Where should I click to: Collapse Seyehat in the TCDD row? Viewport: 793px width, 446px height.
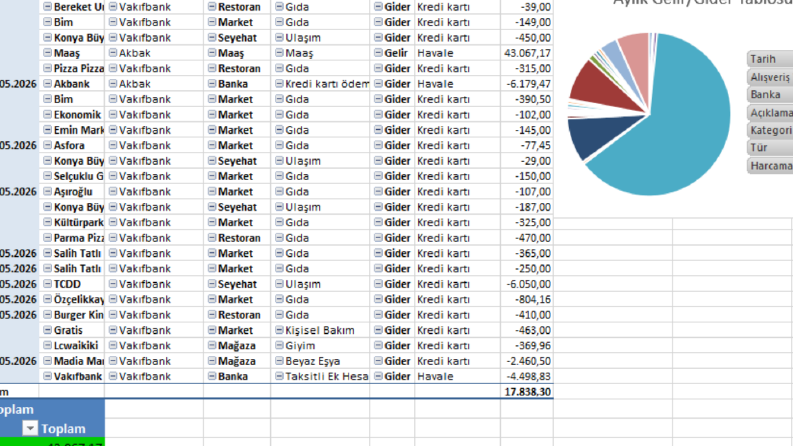click(212, 284)
